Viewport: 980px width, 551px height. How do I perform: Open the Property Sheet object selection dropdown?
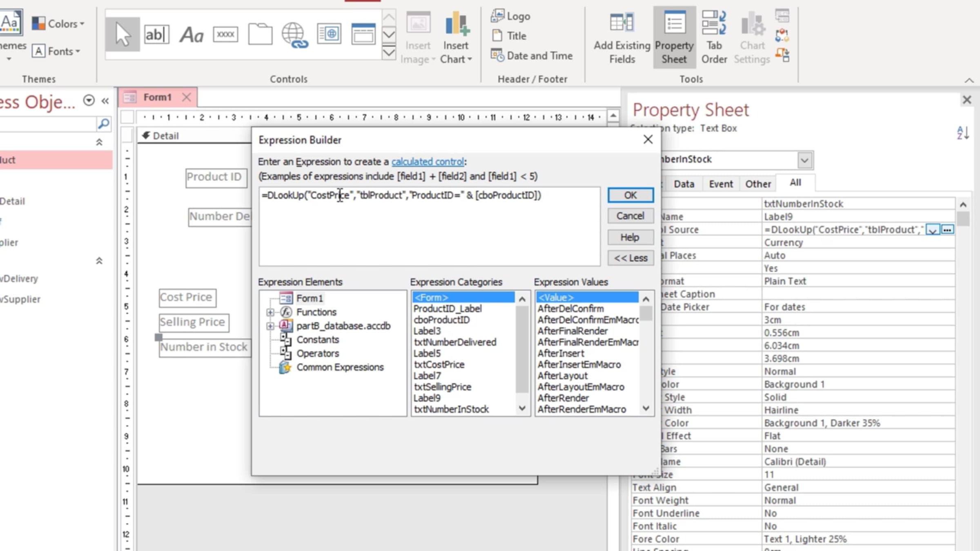[x=804, y=160]
